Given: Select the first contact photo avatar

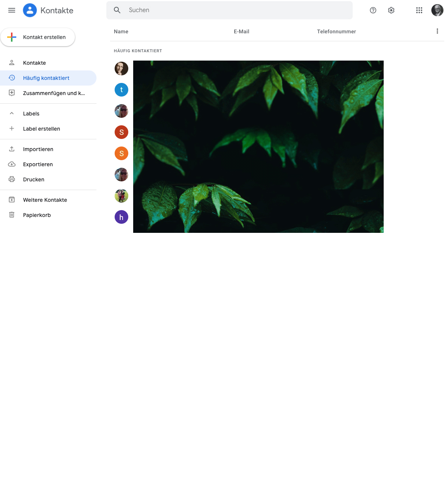Looking at the screenshot, I should point(121,69).
